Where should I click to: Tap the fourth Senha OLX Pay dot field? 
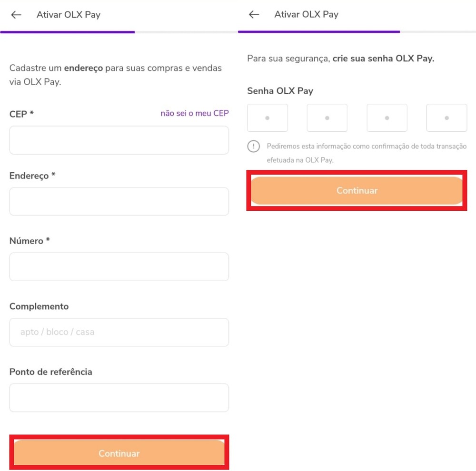click(x=446, y=118)
